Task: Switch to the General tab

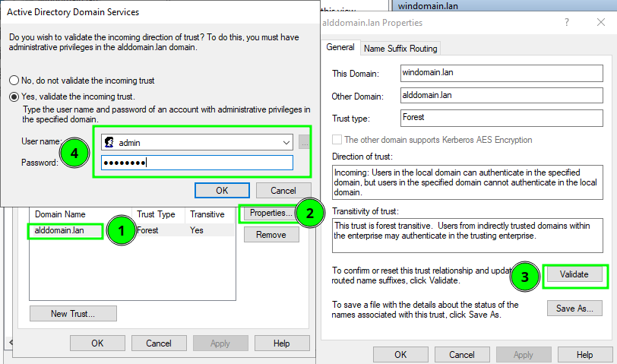Action: [340, 48]
